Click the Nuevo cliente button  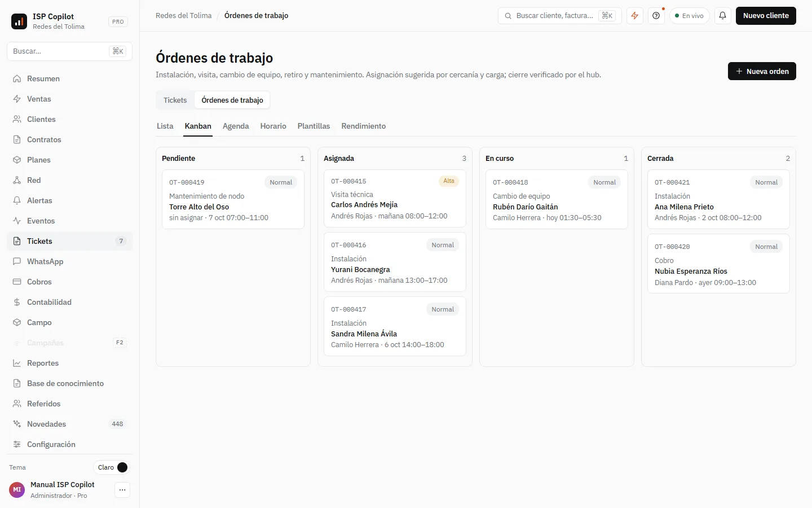tap(766, 16)
